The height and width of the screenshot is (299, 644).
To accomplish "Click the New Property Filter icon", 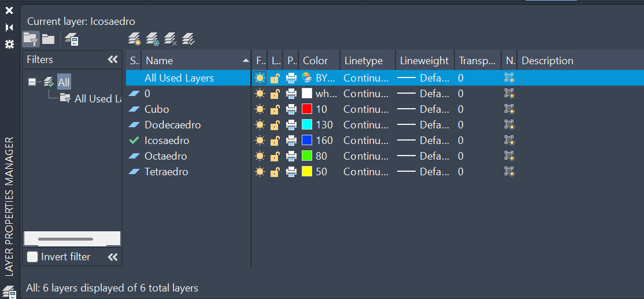I will click(x=30, y=39).
